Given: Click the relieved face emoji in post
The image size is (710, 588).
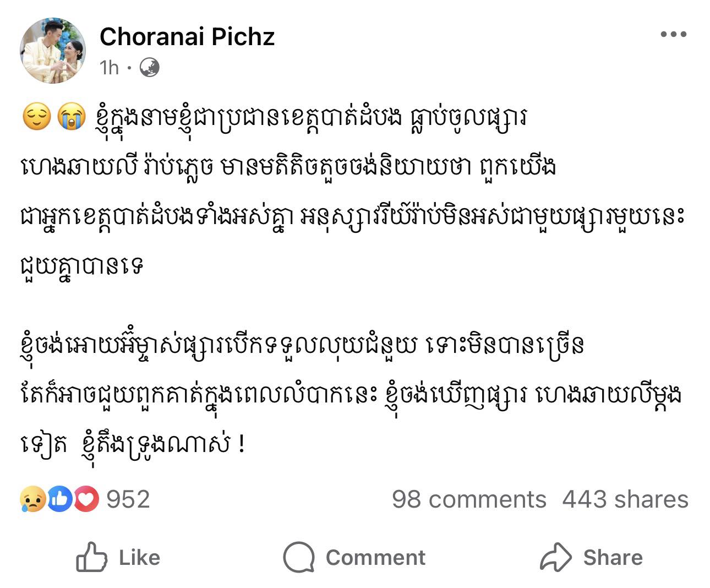Looking at the screenshot, I should click(37, 117).
